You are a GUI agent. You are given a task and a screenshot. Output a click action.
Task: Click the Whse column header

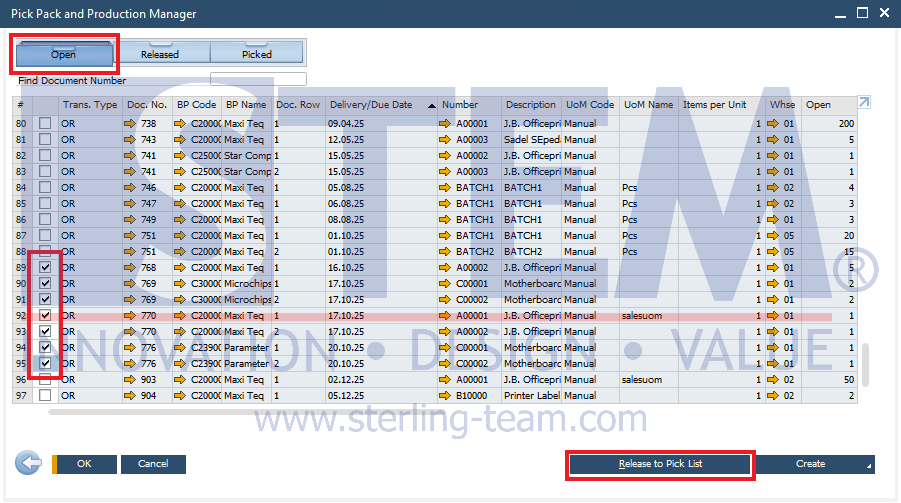[x=783, y=105]
